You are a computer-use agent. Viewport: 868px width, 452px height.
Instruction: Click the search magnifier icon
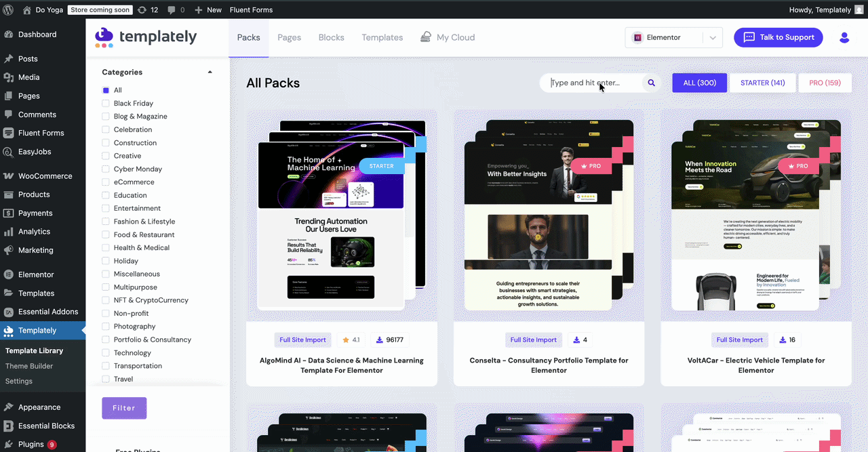coord(650,82)
